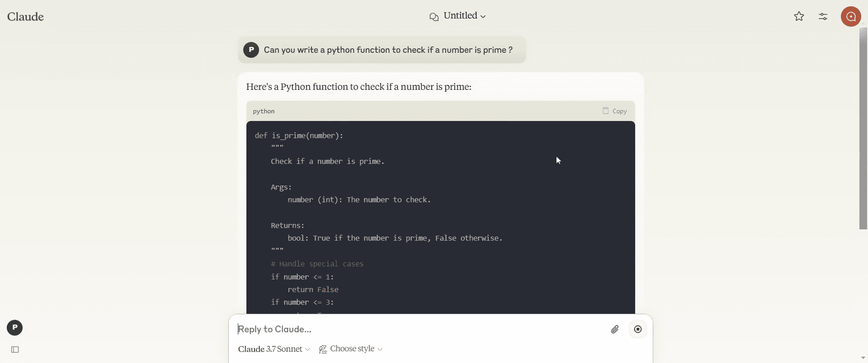Viewport: 868px width, 363px height.
Task: Stop the response generation
Action: coord(638,330)
